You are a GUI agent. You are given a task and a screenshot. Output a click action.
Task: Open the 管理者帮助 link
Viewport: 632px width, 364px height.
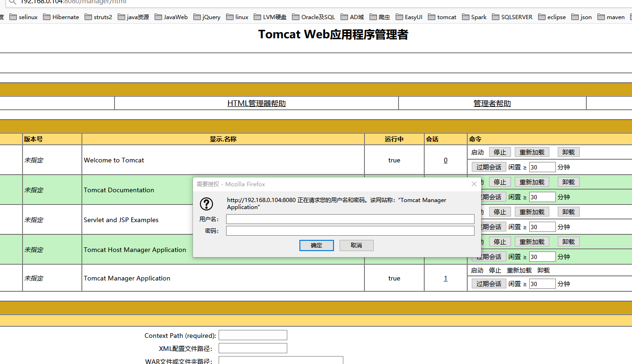point(492,104)
